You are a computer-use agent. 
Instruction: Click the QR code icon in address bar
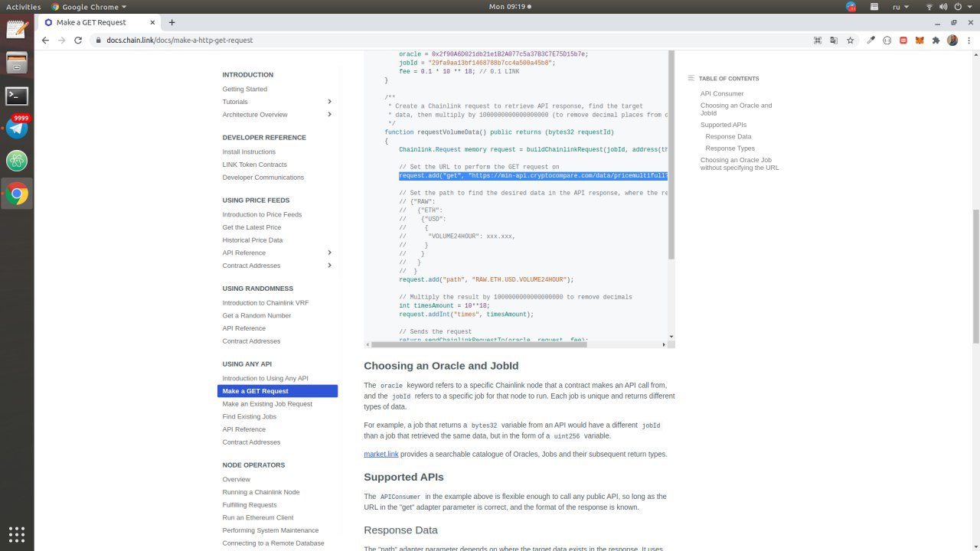(818, 40)
